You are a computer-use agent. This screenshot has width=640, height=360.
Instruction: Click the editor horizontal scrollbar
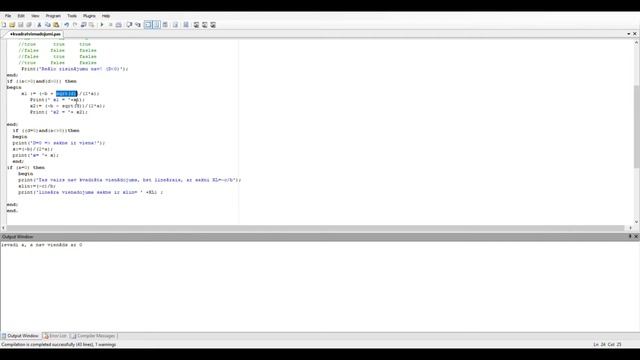315,228
